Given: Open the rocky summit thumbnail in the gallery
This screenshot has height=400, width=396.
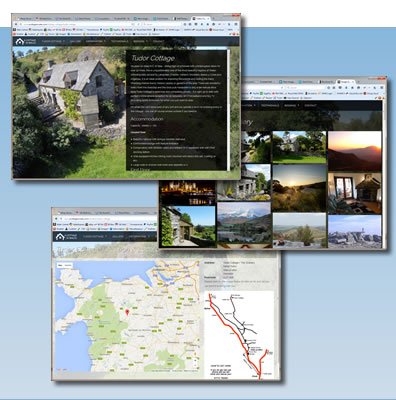Looking at the screenshot, I should 355,231.
